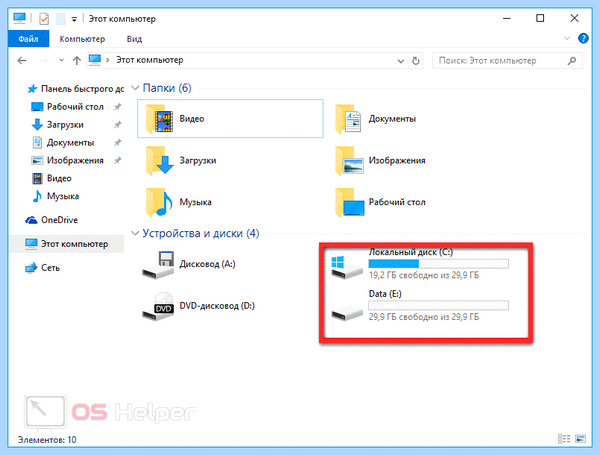Click the Properties quick access toolbar icon
Image resolution: width=600 pixels, height=455 pixels.
(x=44, y=18)
